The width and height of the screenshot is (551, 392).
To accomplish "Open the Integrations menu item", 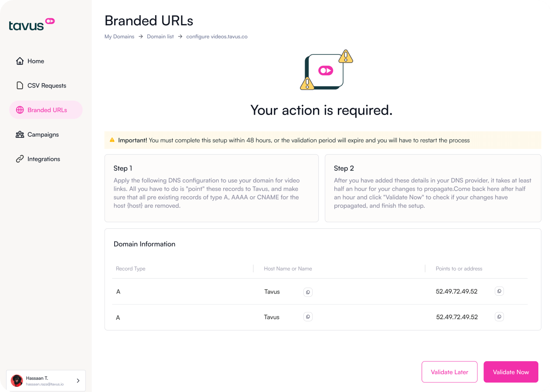I will pos(44,159).
